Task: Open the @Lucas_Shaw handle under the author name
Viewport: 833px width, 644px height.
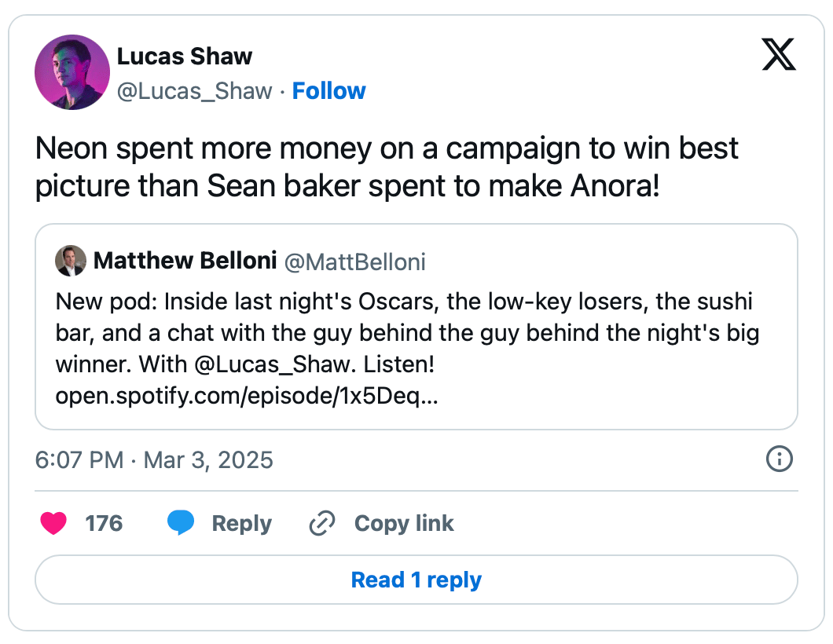Action: (x=195, y=91)
